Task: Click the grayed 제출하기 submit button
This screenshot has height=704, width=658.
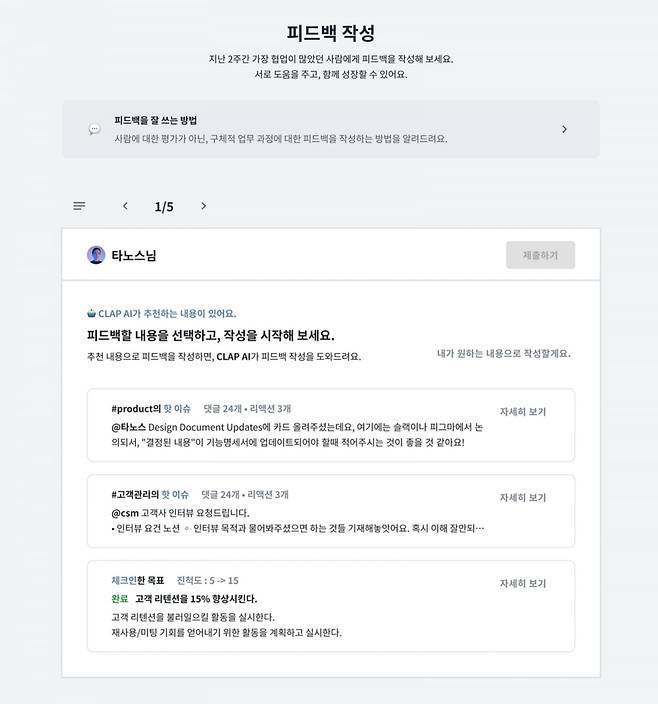Action: click(x=540, y=255)
